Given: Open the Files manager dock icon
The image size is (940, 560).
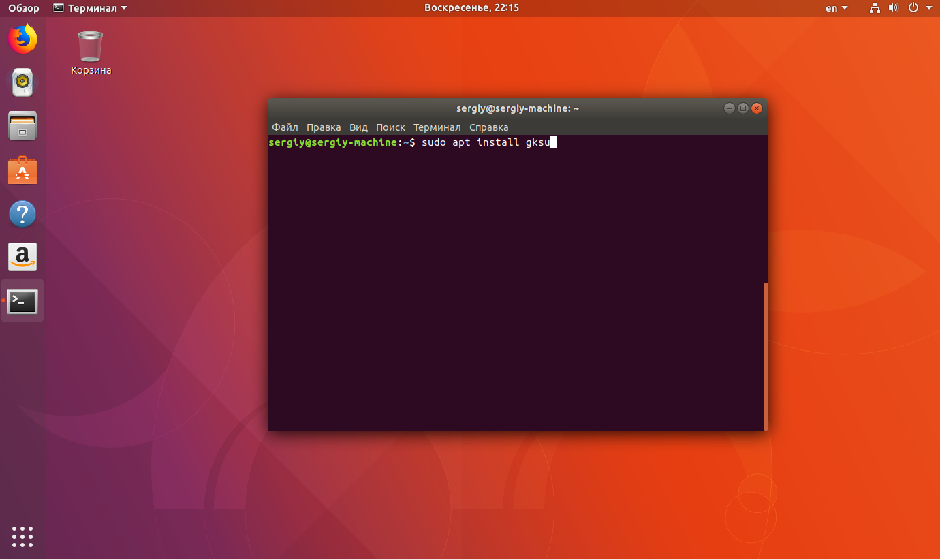Looking at the screenshot, I should click(x=22, y=126).
